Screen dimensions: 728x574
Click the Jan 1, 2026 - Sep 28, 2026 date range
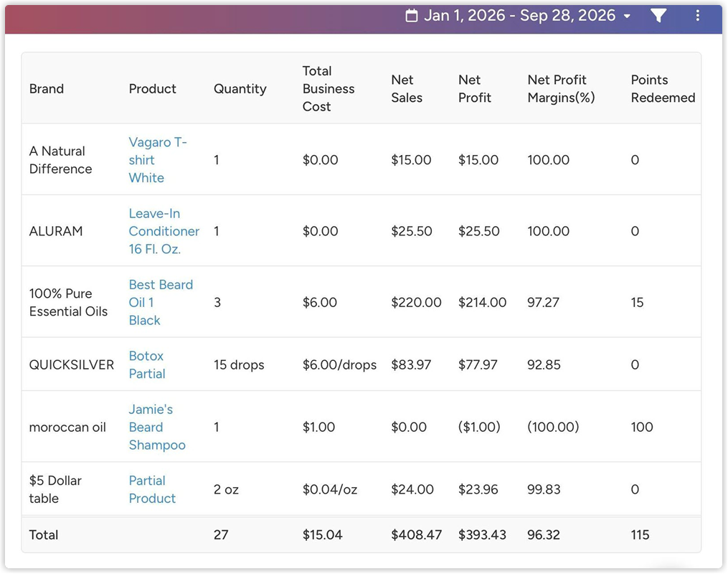click(x=519, y=16)
